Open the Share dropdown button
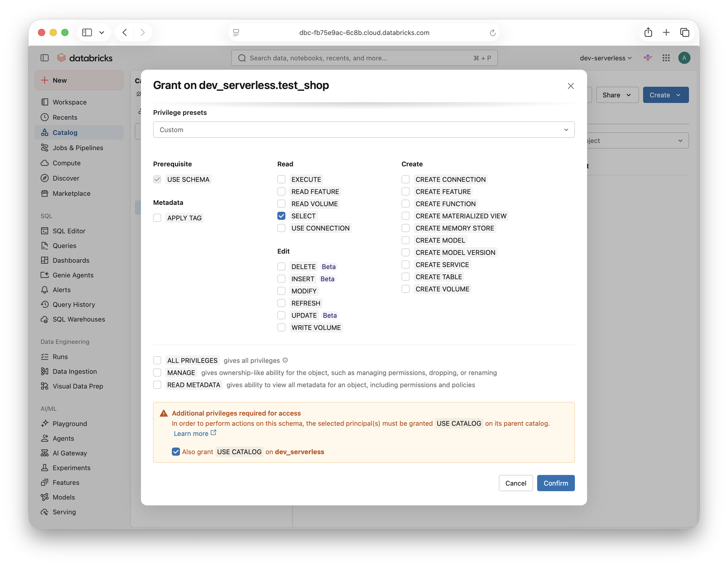This screenshot has width=728, height=567. pyautogui.click(x=617, y=95)
